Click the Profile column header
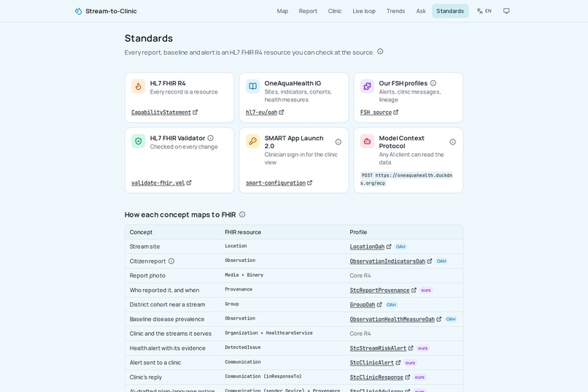This screenshot has width=588, height=392. click(358, 232)
